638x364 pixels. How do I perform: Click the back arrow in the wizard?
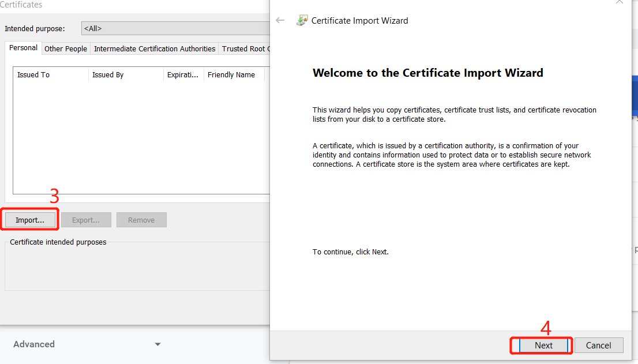click(x=280, y=20)
